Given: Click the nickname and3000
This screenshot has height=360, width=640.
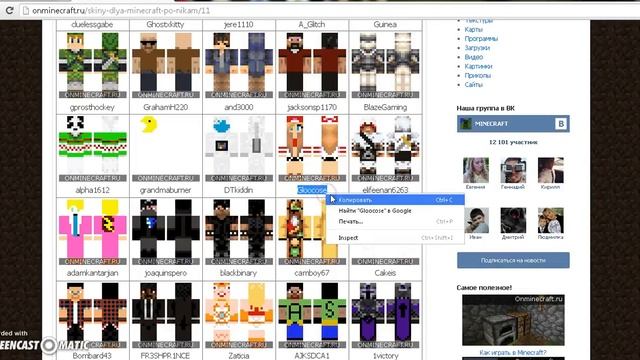Looking at the screenshot, I should [238, 107].
